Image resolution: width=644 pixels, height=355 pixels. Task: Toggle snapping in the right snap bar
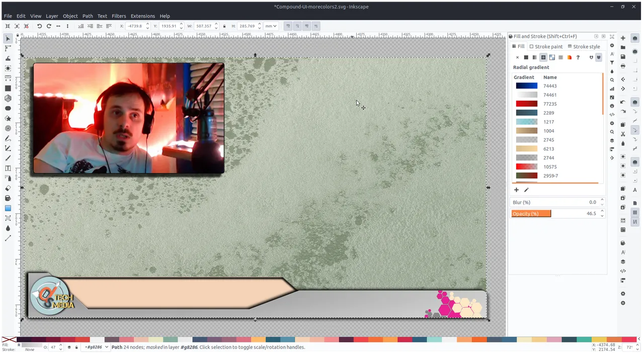pos(635,38)
